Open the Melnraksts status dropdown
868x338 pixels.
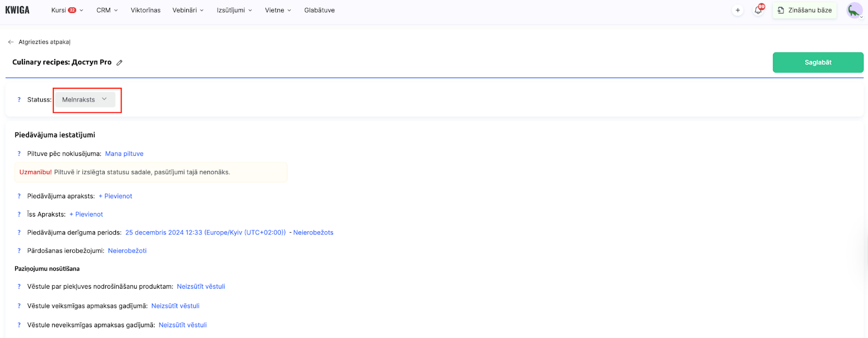(x=85, y=100)
